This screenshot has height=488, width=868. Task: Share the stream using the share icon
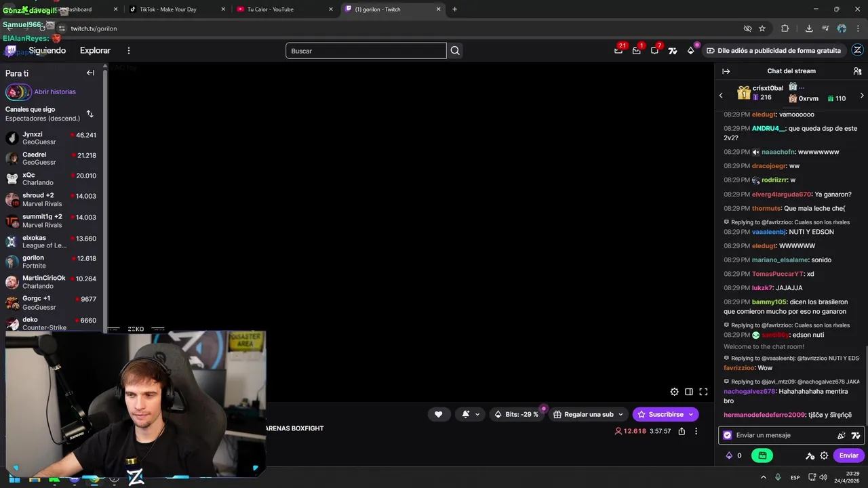682,431
